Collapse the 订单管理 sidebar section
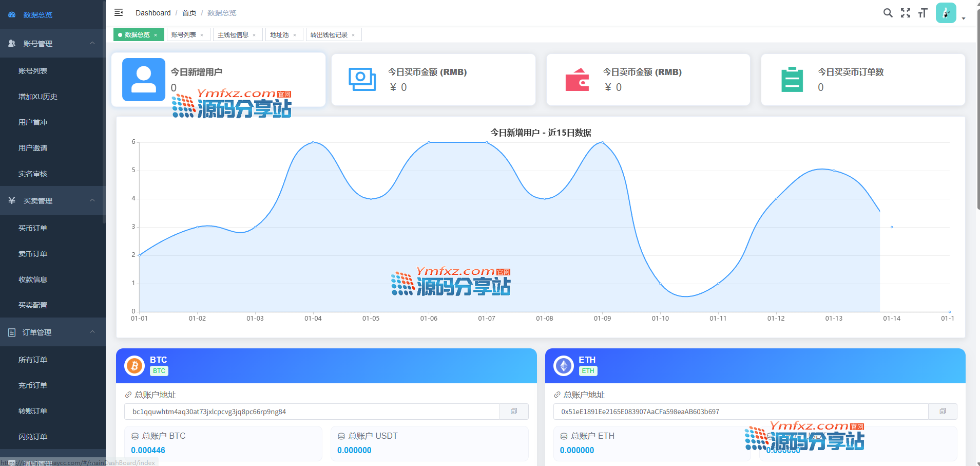This screenshot has height=466, width=980. 92,332
